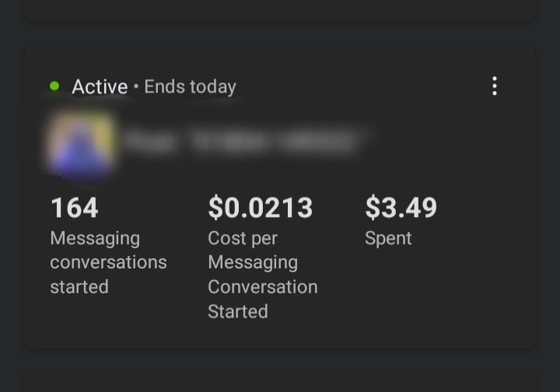Click the Spent label

click(x=388, y=238)
